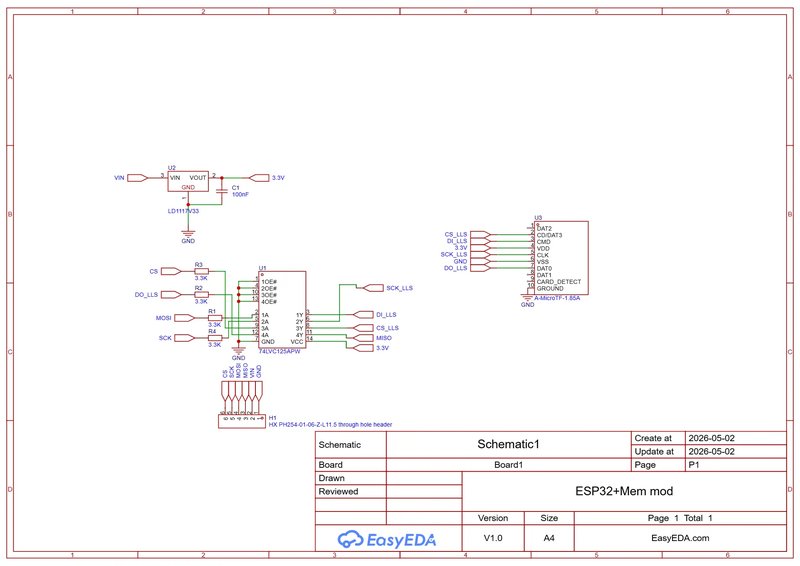Click the HX PH254-01-06-Z-L11.5 header description text
Image resolution: width=800 pixels, height=566 pixels.
tap(330, 425)
